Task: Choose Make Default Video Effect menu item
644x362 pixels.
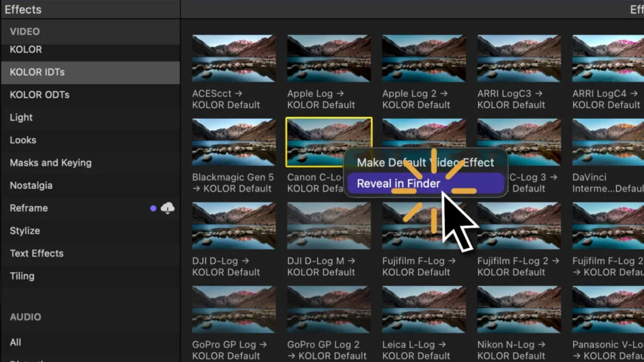Action: (426, 163)
